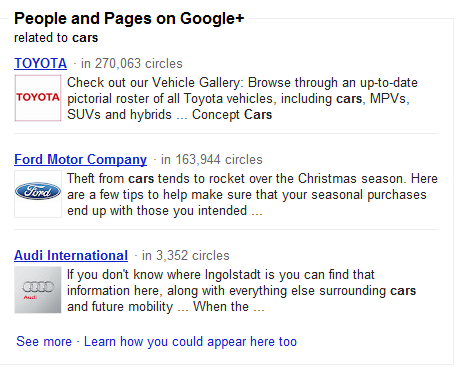
Task: Click the Audi four-rings logo thumbnail
Action: 38,290
